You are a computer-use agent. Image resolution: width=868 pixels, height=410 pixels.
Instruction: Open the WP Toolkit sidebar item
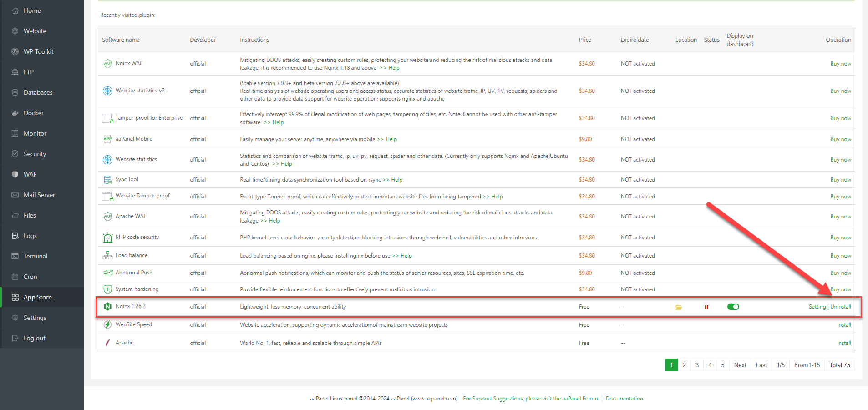[x=38, y=51]
